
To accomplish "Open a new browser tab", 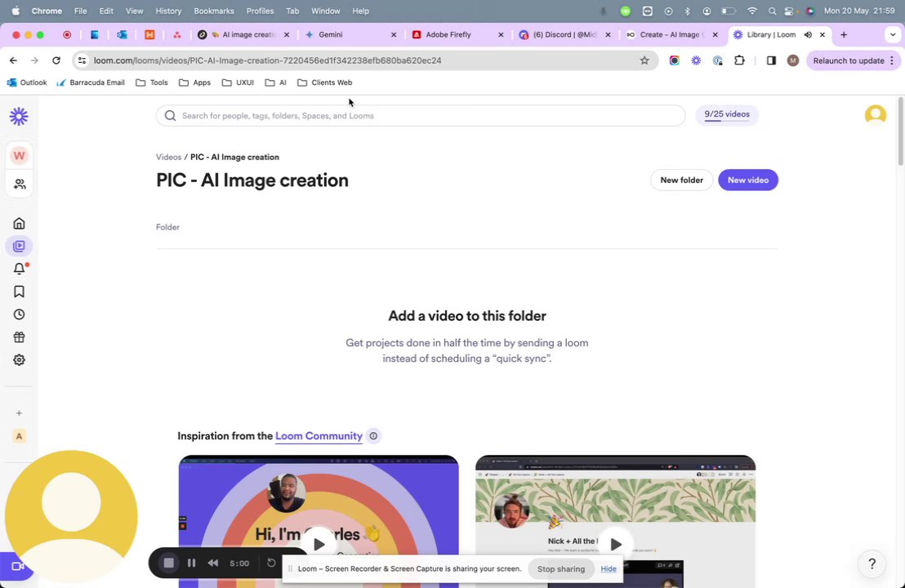I will (843, 34).
